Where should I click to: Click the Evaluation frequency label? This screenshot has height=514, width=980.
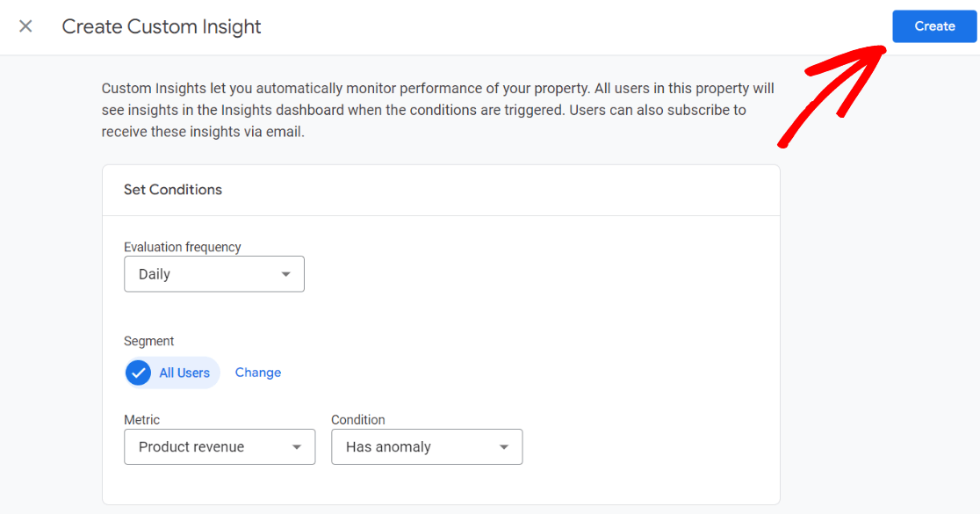click(x=182, y=247)
